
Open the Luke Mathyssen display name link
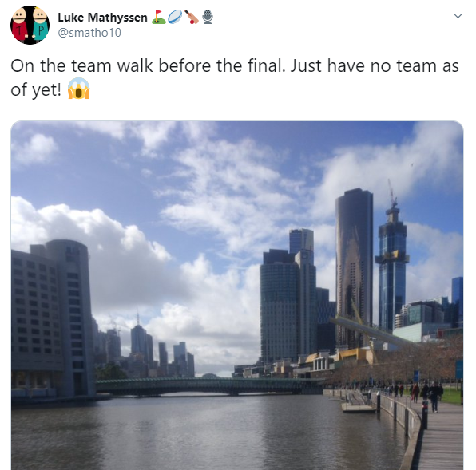point(102,18)
